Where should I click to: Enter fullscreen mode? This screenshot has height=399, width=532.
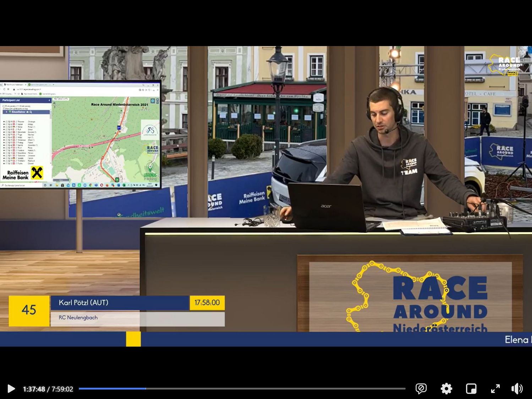point(495,389)
